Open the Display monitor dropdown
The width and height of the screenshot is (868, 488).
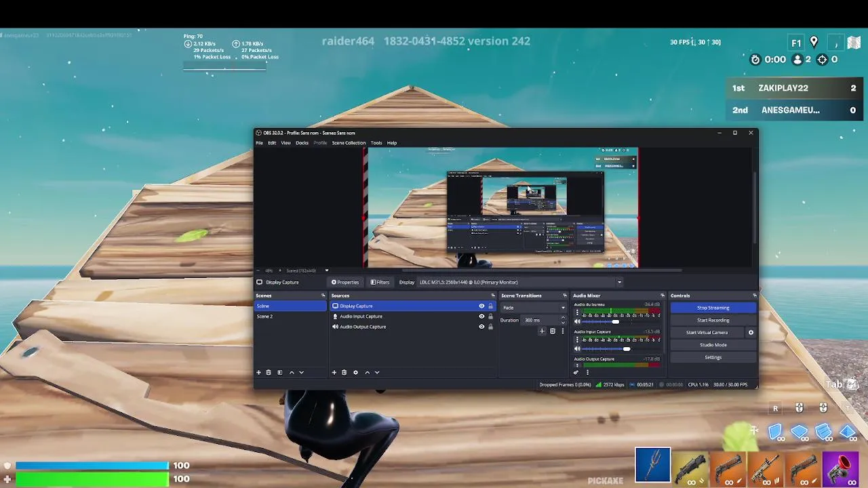click(x=520, y=282)
